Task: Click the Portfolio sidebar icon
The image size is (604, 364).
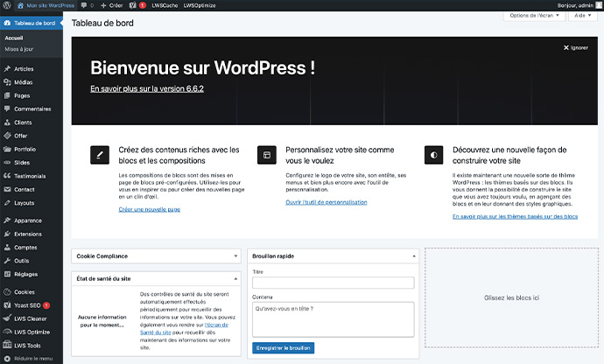Action: (x=7, y=149)
